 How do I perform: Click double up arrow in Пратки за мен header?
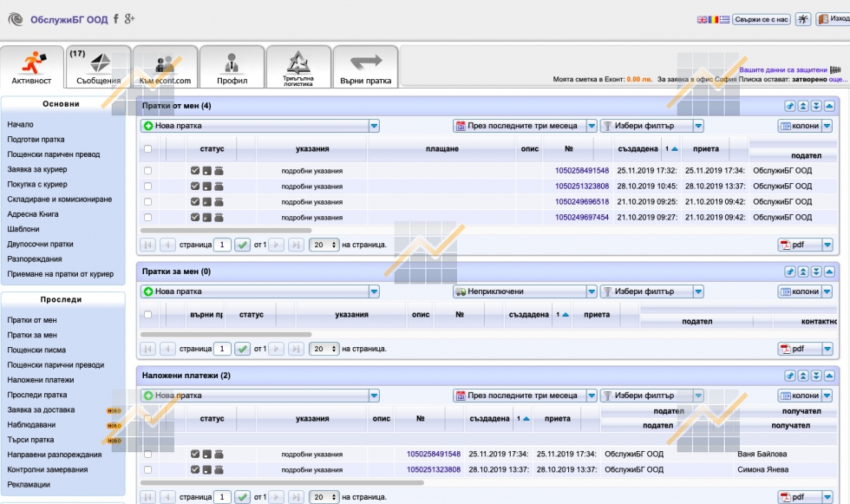tap(803, 272)
